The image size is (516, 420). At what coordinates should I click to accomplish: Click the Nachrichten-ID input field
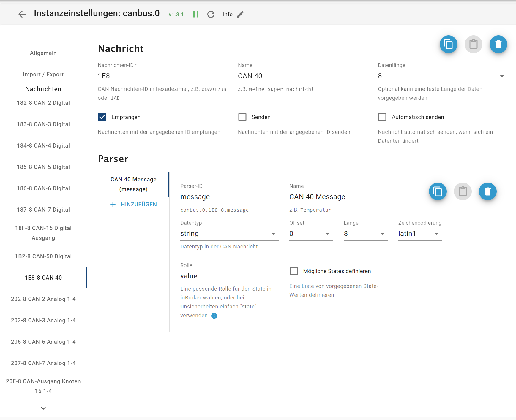coord(162,76)
